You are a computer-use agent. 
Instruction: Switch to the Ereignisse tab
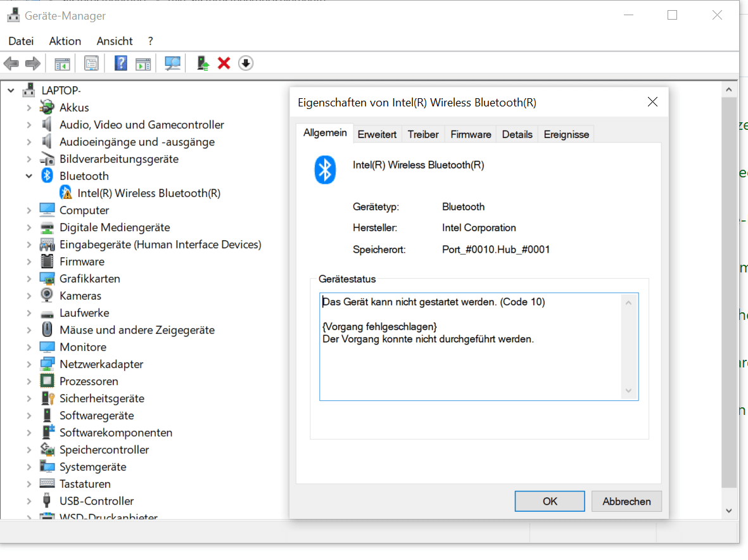pos(566,134)
